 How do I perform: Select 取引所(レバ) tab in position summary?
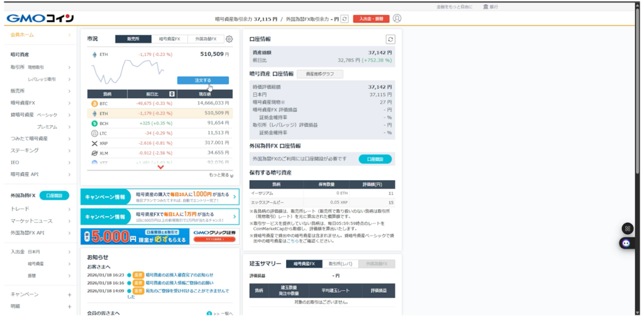(340, 264)
